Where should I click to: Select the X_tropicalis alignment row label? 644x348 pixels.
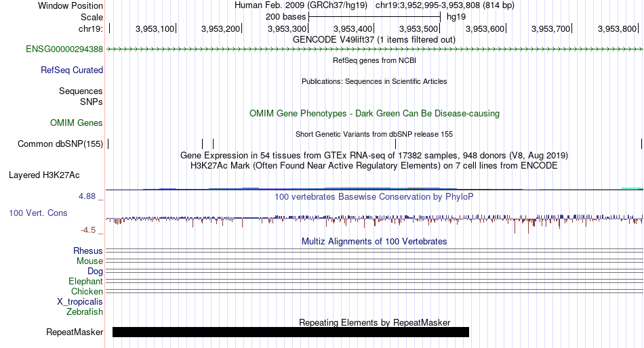click(80, 302)
